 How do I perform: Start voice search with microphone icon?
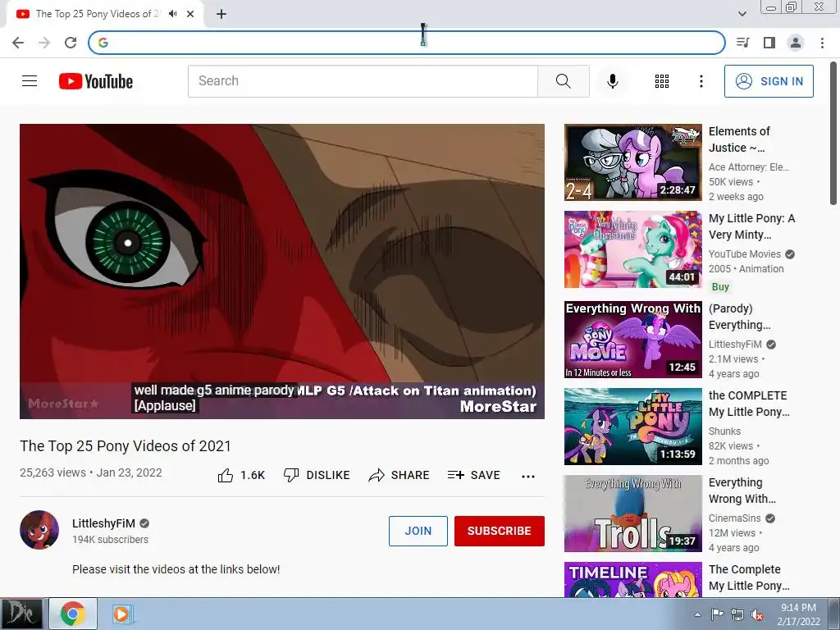(612, 81)
